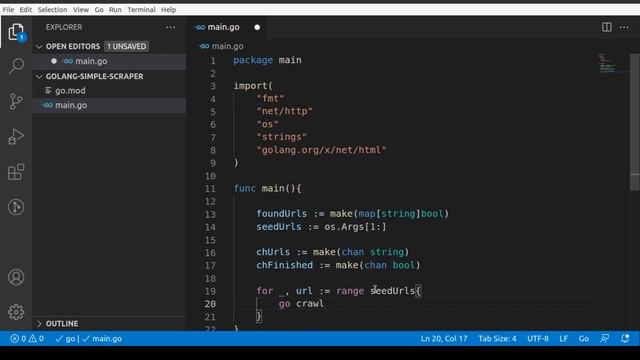Open the Help menu
Image resolution: width=640 pixels, height=360 pixels.
click(x=168, y=9)
